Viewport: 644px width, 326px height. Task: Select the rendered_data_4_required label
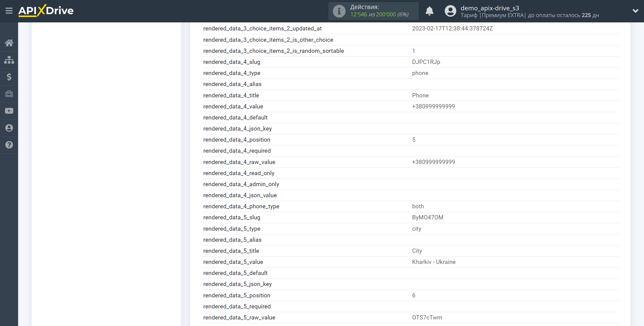237,151
